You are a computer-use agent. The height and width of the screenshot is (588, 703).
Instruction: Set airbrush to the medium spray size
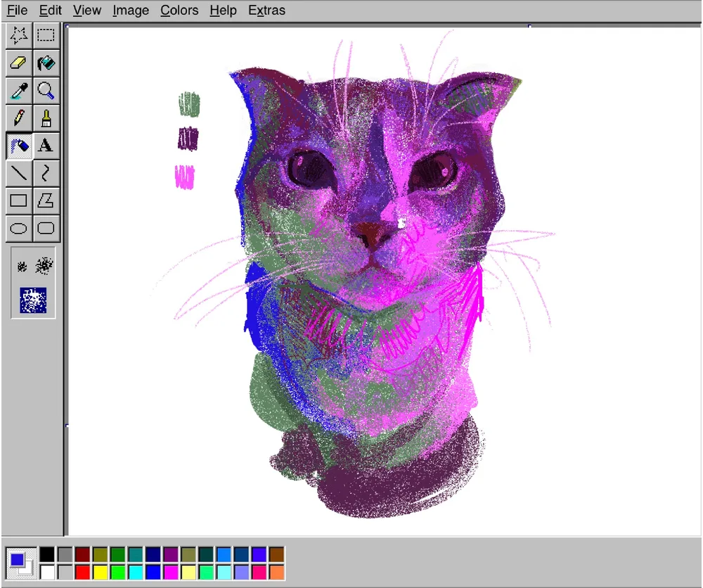click(x=44, y=267)
